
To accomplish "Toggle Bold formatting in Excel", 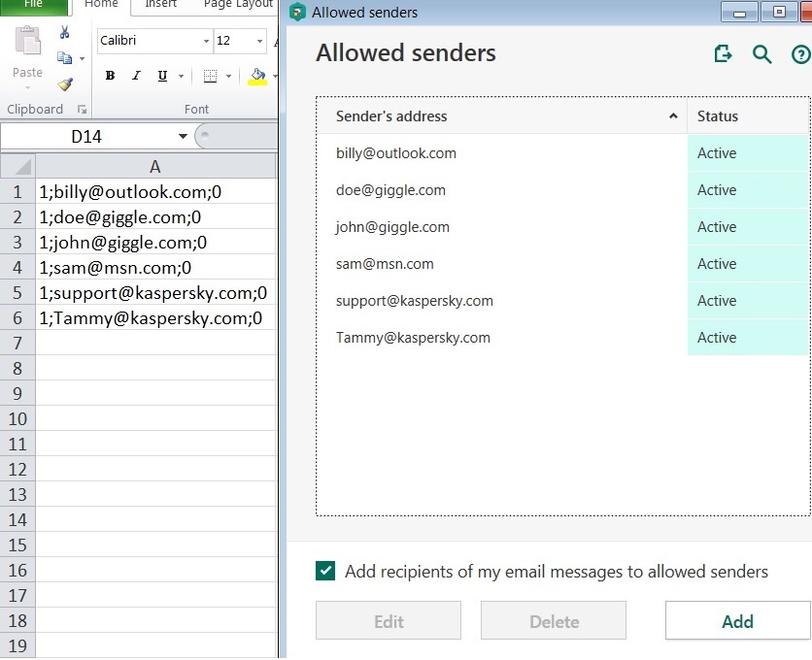I will tap(110, 76).
